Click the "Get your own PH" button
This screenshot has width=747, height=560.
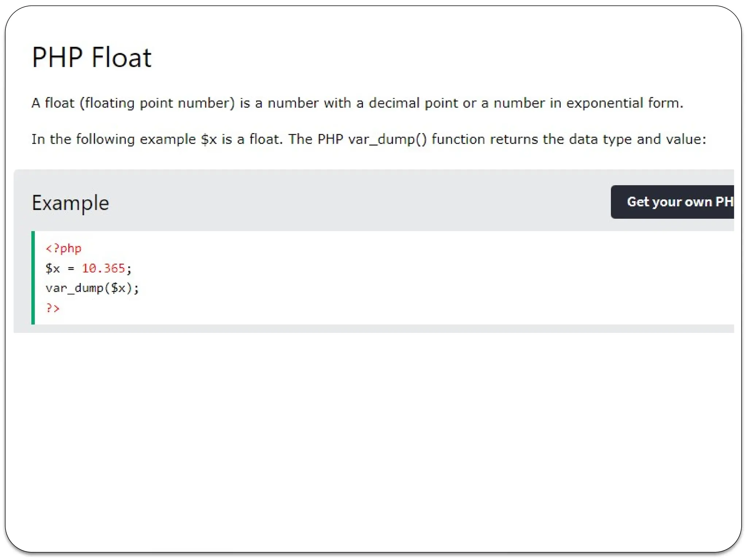[673, 202]
